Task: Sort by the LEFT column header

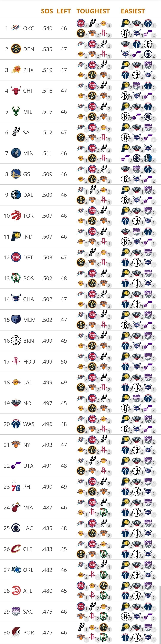Action: point(64,11)
